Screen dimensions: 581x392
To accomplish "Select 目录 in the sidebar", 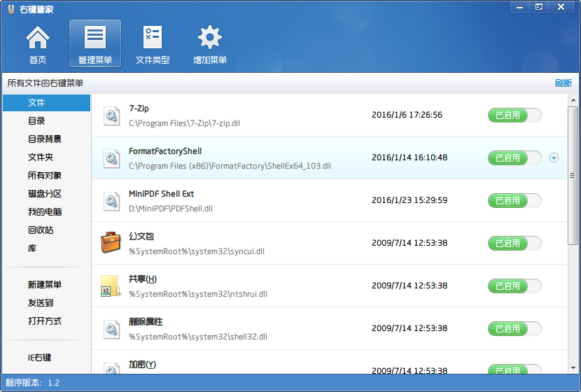I will click(x=47, y=121).
